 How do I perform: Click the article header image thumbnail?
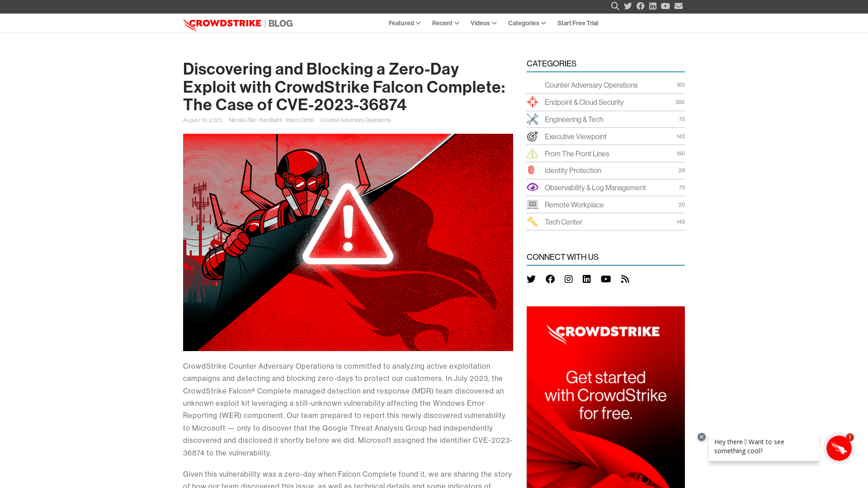click(x=348, y=243)
